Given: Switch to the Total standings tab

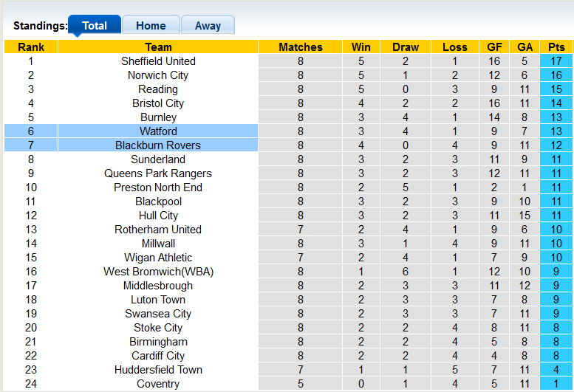Looking at the screenshot, I should pyautogui.click(x=95, y=25).
